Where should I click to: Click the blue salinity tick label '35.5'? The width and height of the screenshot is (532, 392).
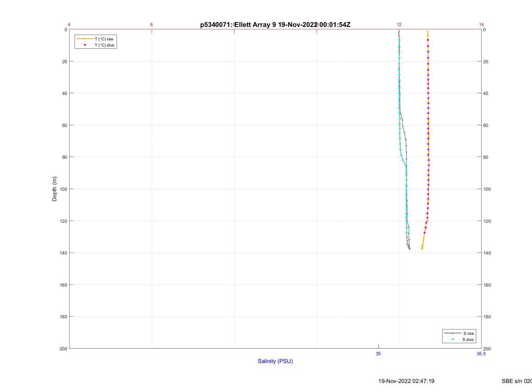(x=481, y=354)
